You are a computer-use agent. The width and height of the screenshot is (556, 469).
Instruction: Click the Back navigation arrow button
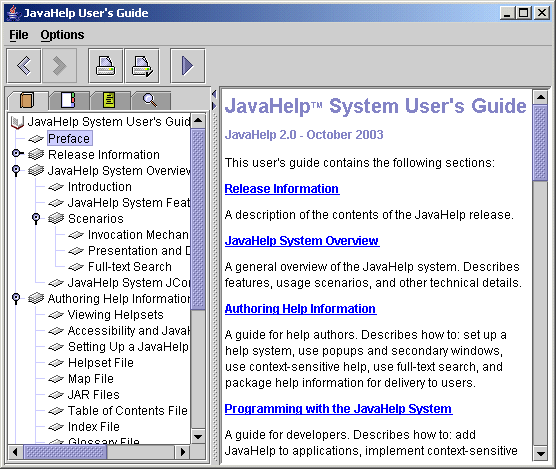pyautogui.click(x=24, y=66)
